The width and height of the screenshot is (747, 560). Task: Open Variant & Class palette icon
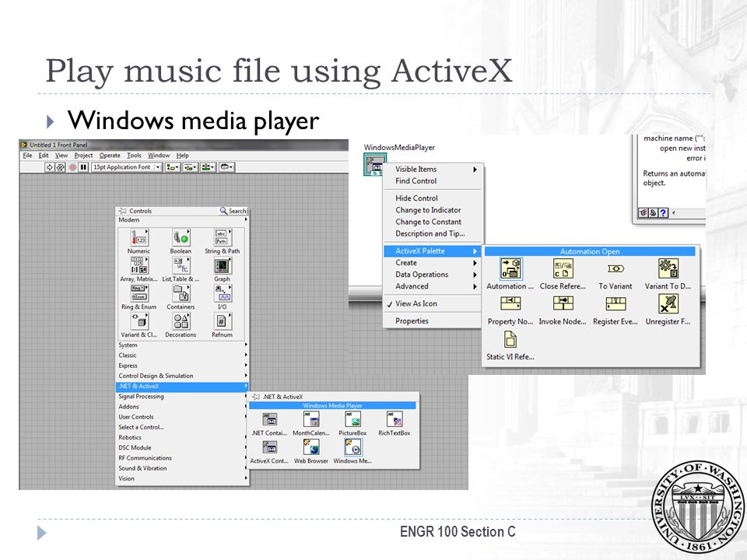(139, 321)
